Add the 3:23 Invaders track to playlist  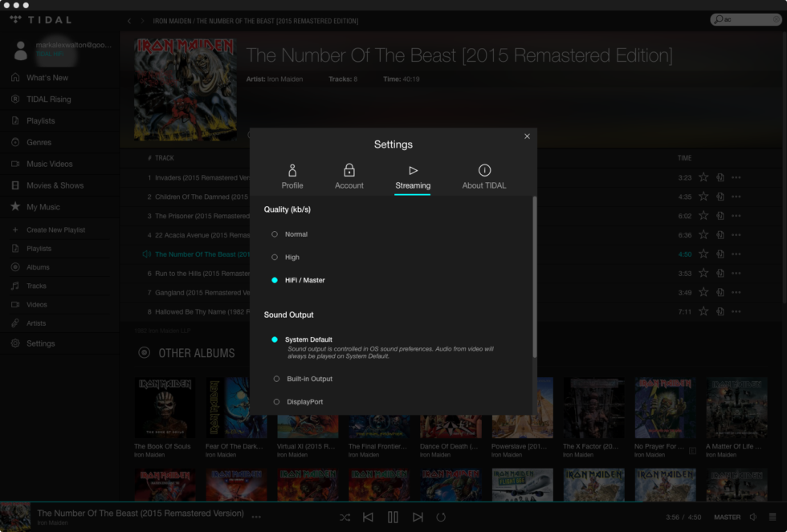720,177
